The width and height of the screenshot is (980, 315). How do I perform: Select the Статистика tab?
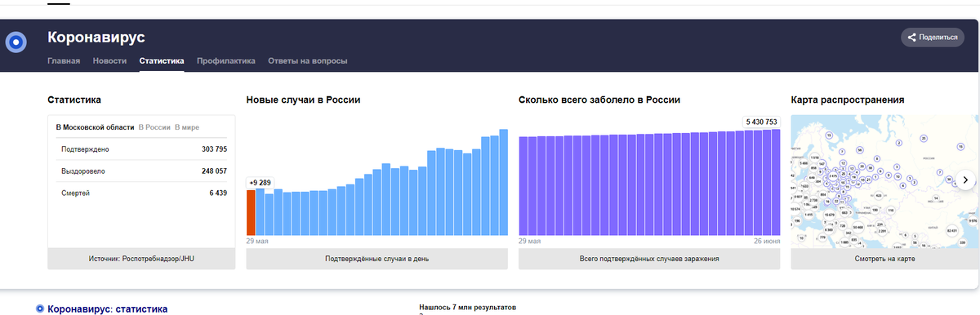point(162,61)
